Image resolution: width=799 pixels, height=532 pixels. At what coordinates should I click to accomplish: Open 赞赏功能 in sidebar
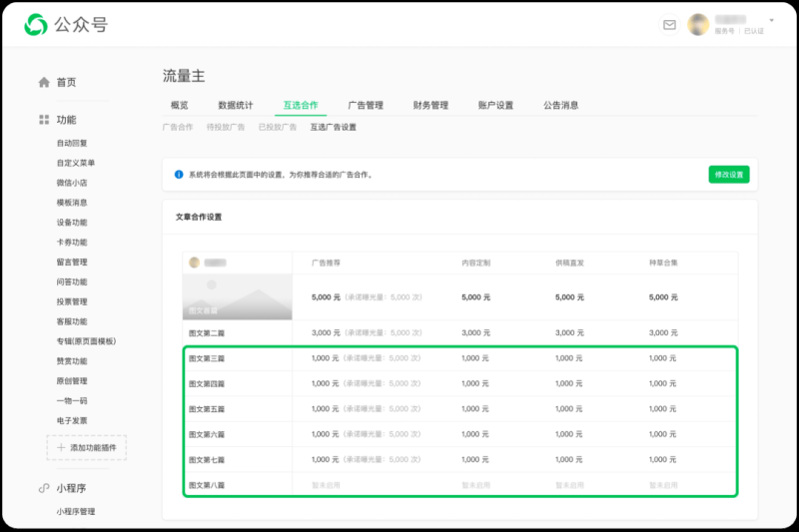(x=72, y=361)
